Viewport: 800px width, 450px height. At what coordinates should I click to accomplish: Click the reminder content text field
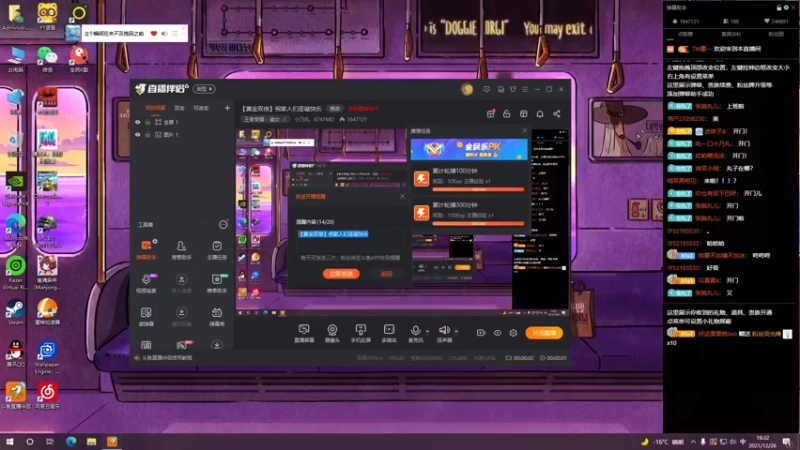[x=351, y=239]
